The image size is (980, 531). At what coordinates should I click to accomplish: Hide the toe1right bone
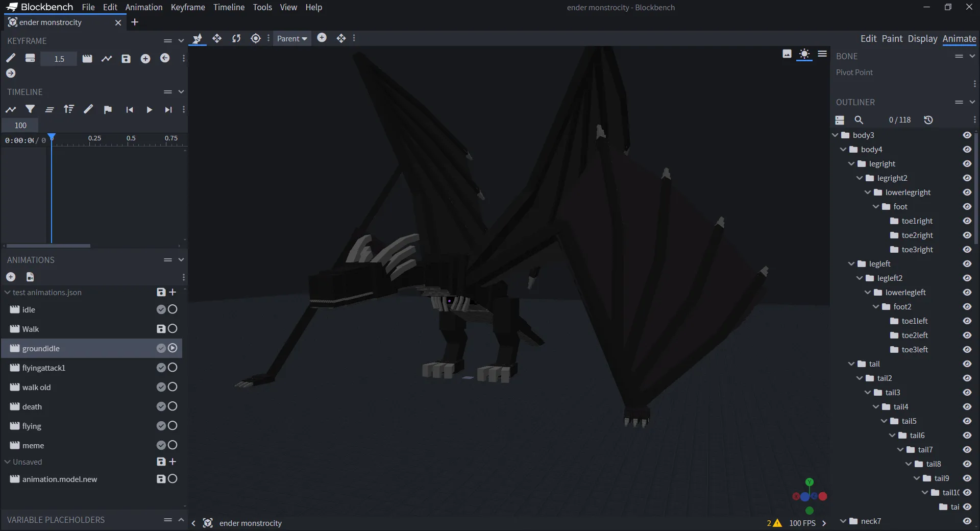pyautogui.click(x=967, y=221)
